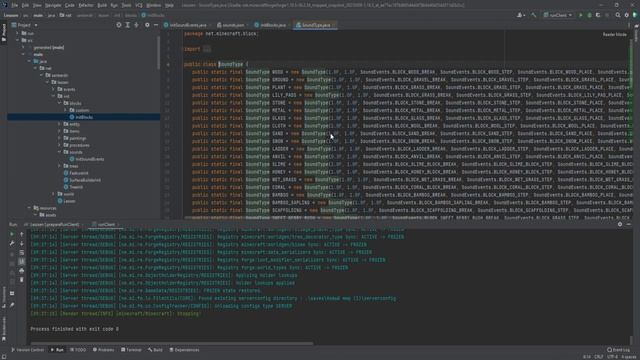Hide the Run tool window

click(629, 224)
